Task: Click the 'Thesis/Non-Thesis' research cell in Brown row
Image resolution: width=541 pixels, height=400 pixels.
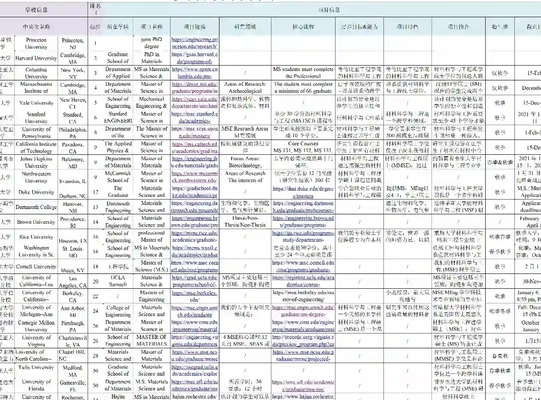Action: click(x=245, y=222)
